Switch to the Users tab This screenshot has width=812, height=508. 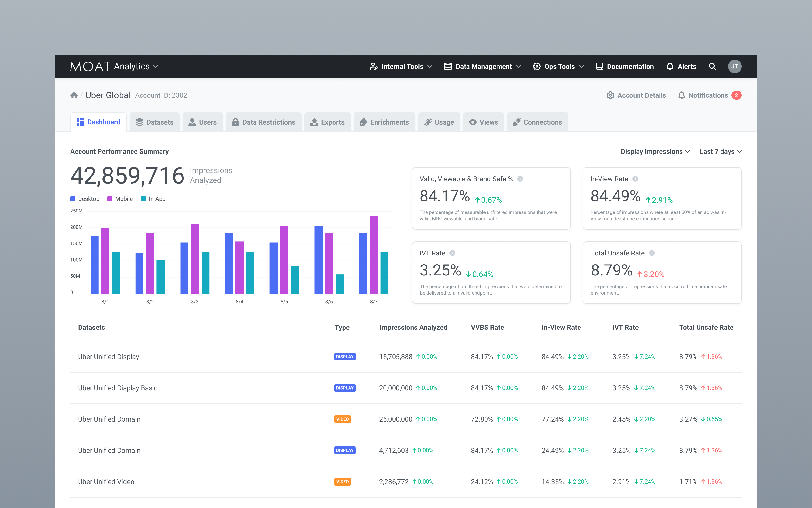[x=203, y=122]
